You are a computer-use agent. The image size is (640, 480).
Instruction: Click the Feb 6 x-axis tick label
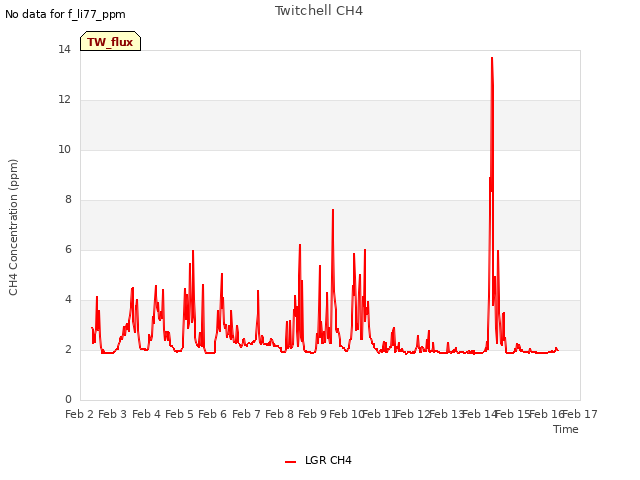coord(212,414)
